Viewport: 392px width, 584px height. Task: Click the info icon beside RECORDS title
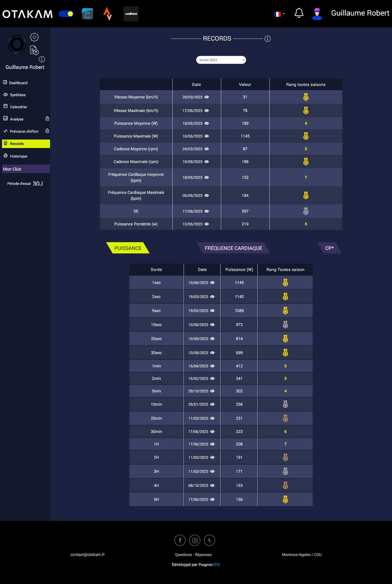(x=267, y=39)
